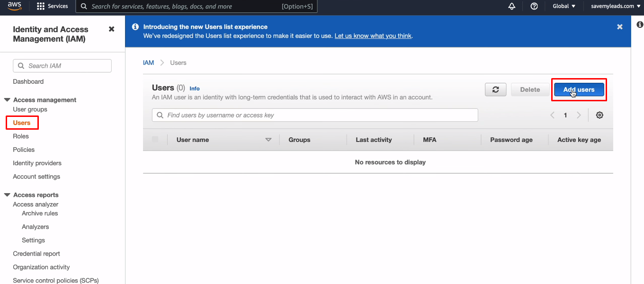
Task: Click the disabled Delete button
Action: pyautogui.click(x=530, y=89)
